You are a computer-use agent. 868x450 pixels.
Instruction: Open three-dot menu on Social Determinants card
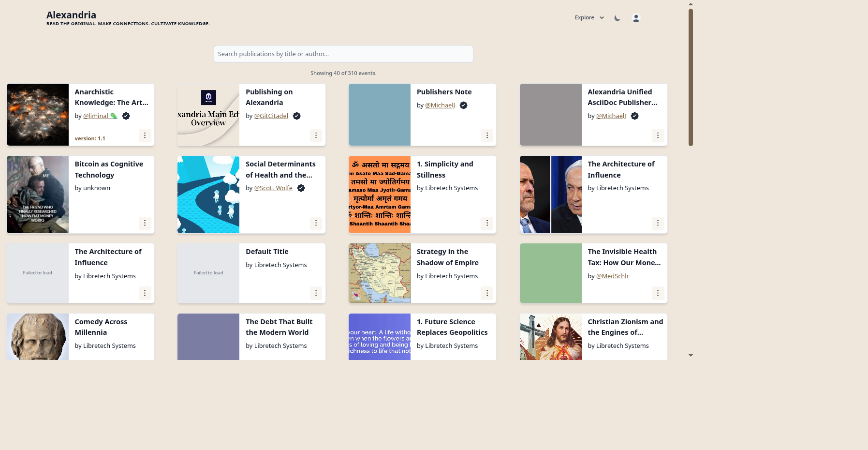coord(316,223)
